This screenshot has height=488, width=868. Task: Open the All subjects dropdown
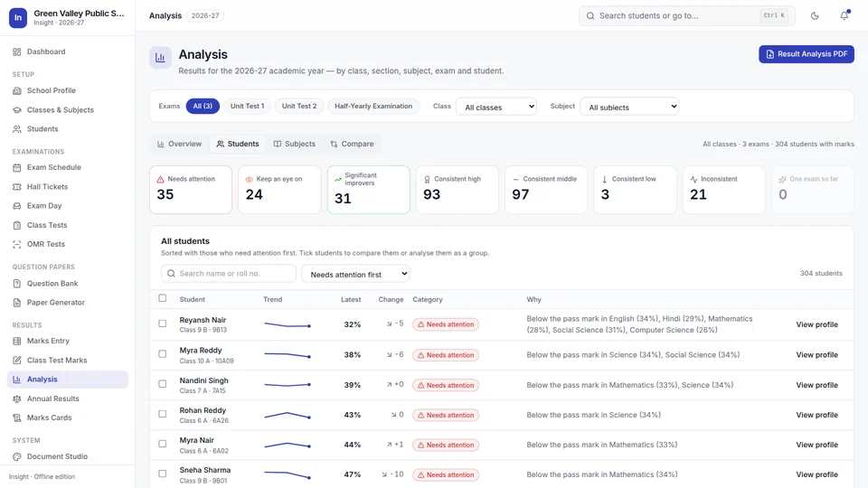(x=629, y=107)
